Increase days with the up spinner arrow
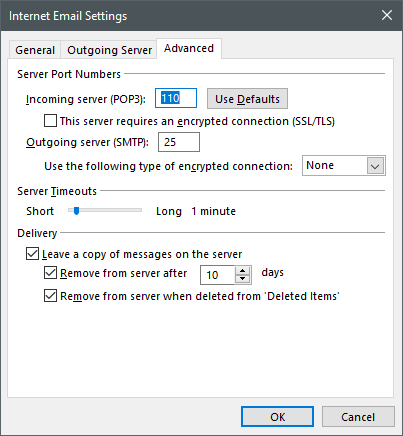 tap(243, 271)
